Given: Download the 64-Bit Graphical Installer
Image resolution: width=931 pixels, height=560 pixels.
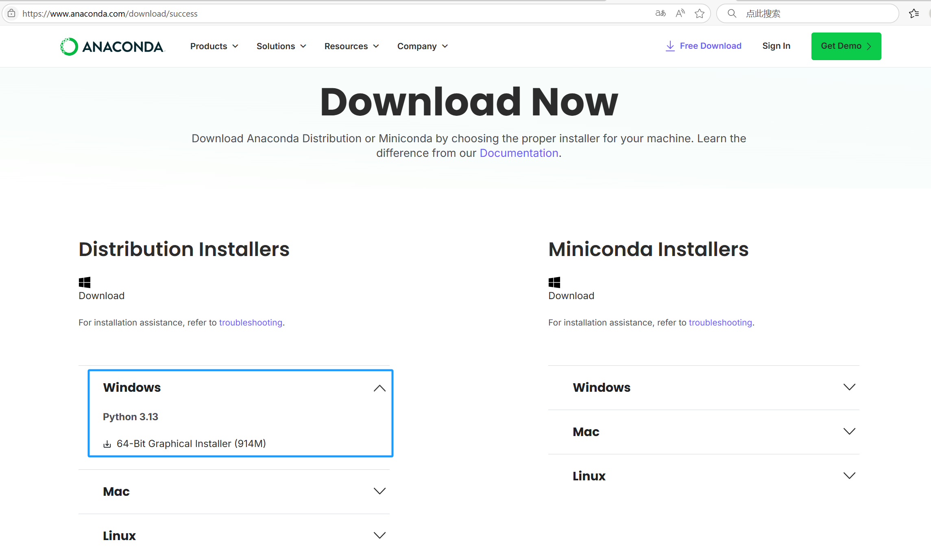Looking at the screenshot, I should click(x=191, y=444).
